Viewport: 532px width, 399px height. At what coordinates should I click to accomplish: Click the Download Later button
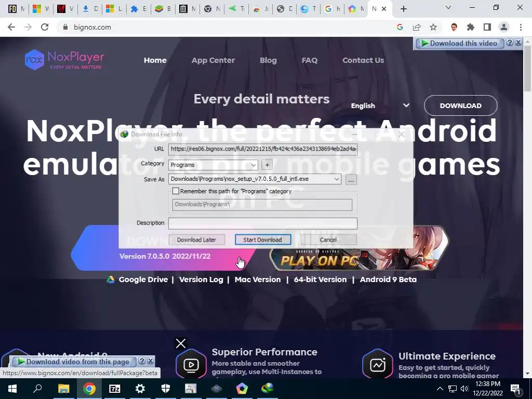click(196, 240)
